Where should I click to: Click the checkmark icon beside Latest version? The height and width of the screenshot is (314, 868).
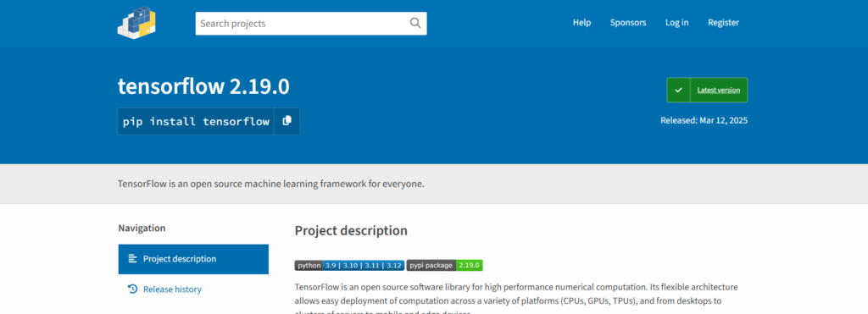(679, 90)
